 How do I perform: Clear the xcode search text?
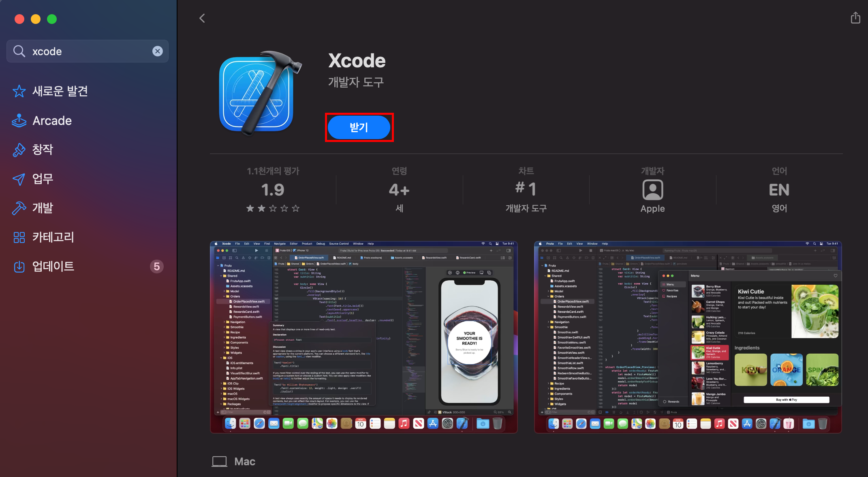pos(157,51)
